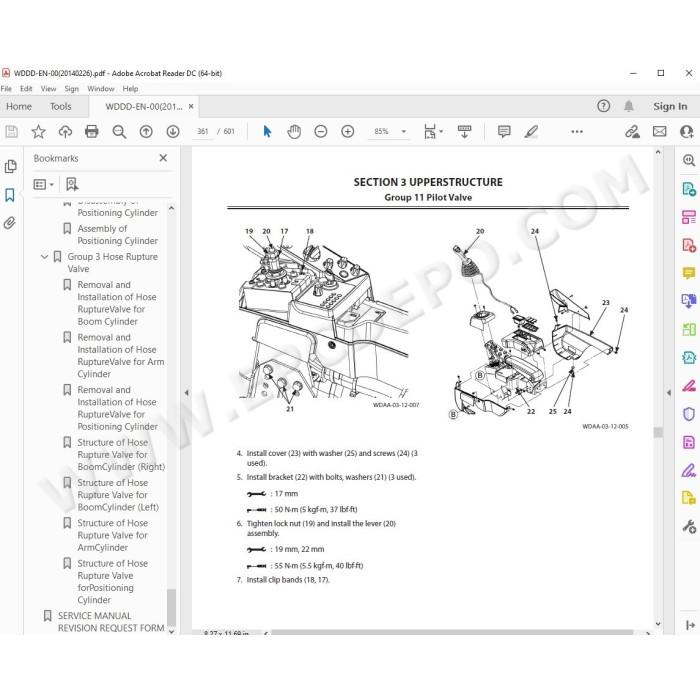Click the scrolling mode icon
The image size is (700, 700).
(x=464, y=132)
